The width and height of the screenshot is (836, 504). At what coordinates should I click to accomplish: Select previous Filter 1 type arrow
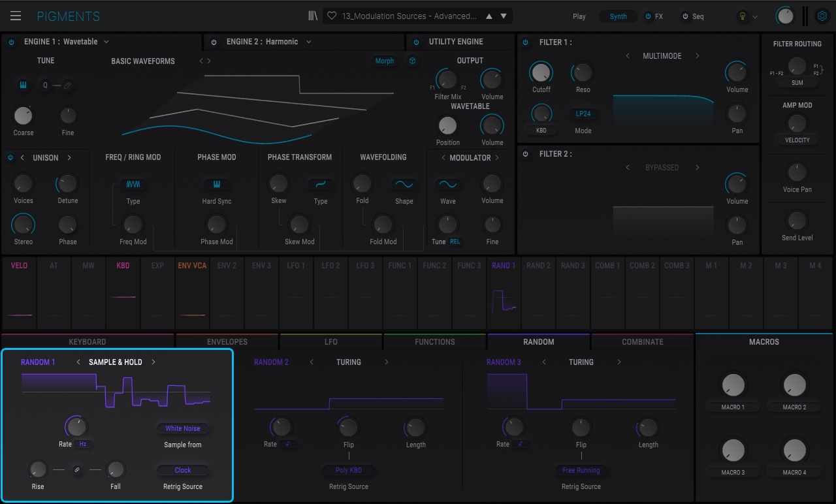[x=628, y=56]
